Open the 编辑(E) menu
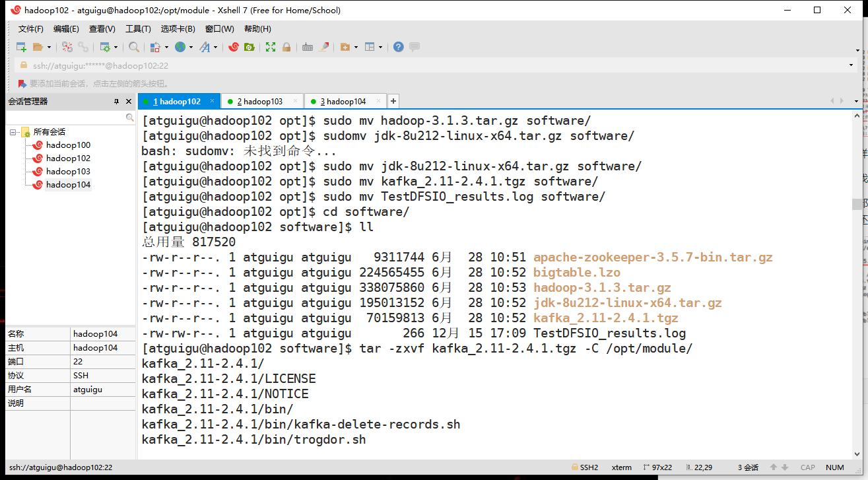 pos(66,29)
